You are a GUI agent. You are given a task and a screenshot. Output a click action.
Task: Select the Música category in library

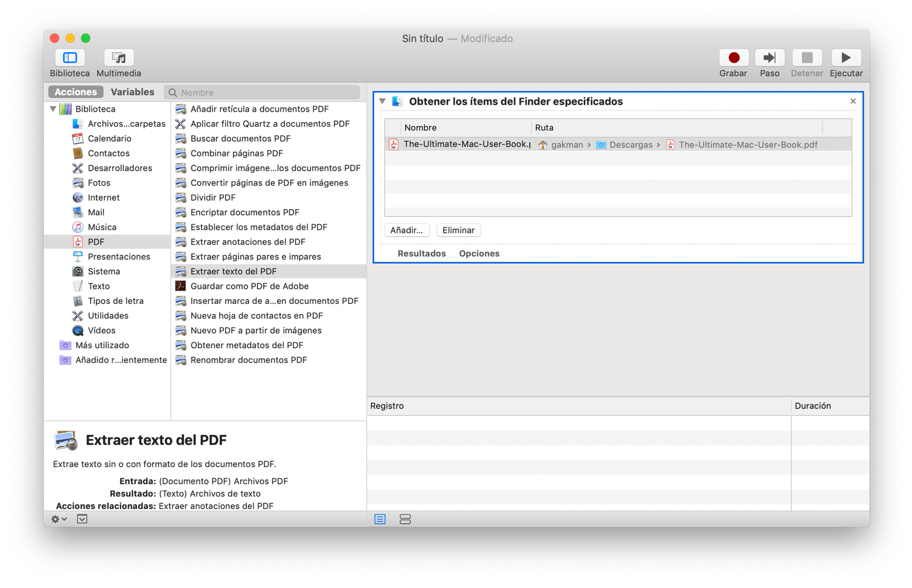click(x=102, y=227)
